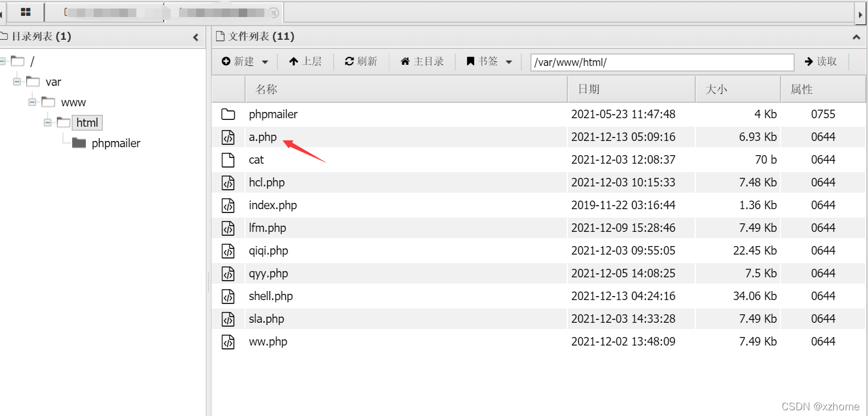Click the PHP icon beside shell.php
Screen dimensions: 868x416
[228, 296]
